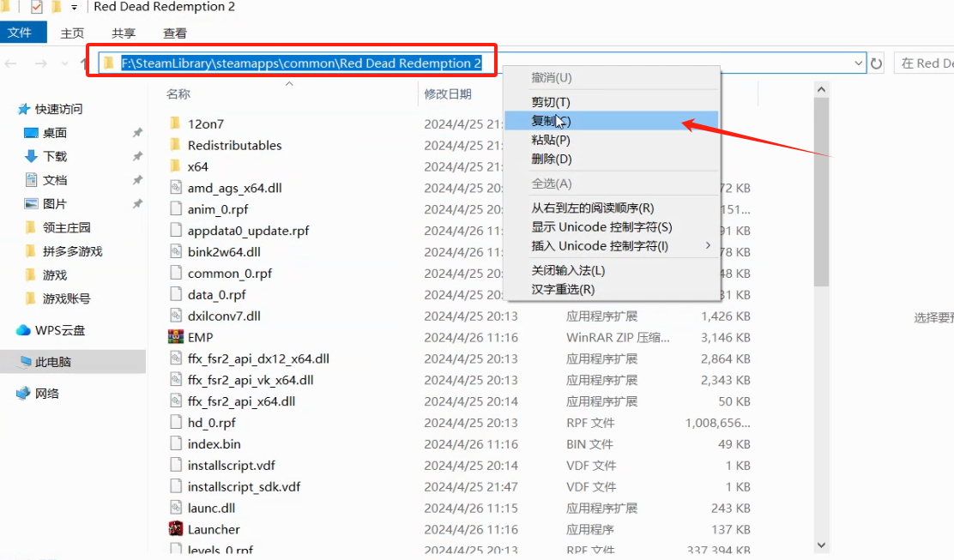Click the refresh button beside address bar

pos(876,63)
